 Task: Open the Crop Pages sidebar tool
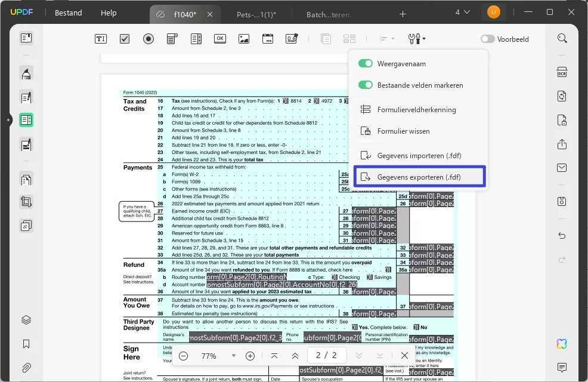tap(26, 202)
